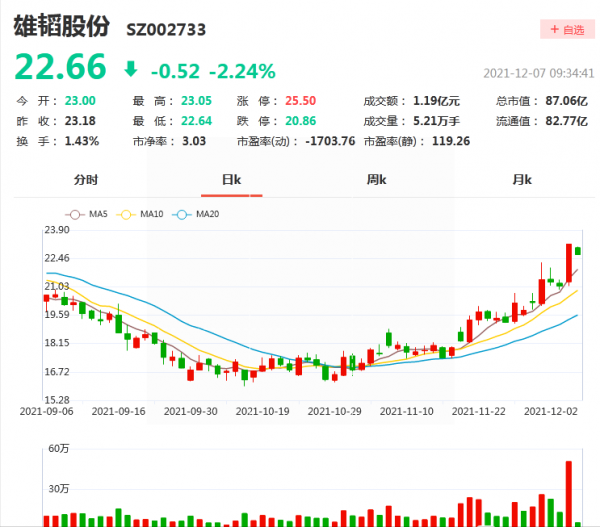Click trading volume 5.21万手
The image size is (600, 527).
436,121
